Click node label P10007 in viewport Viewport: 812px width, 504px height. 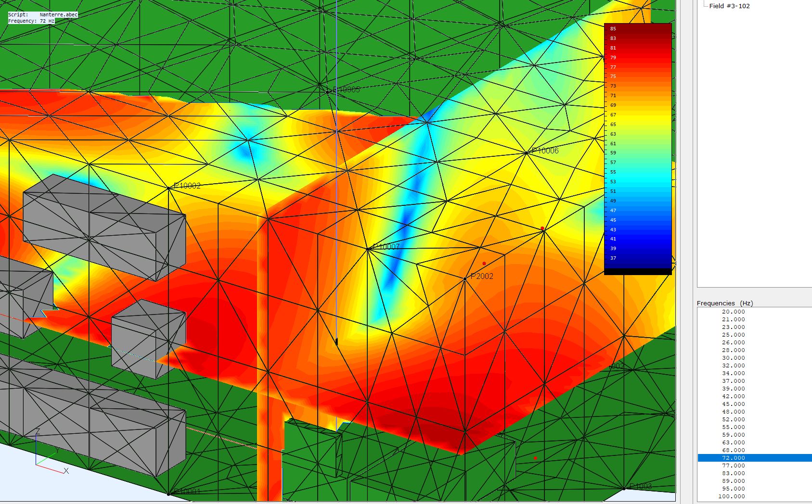(386, 247)
